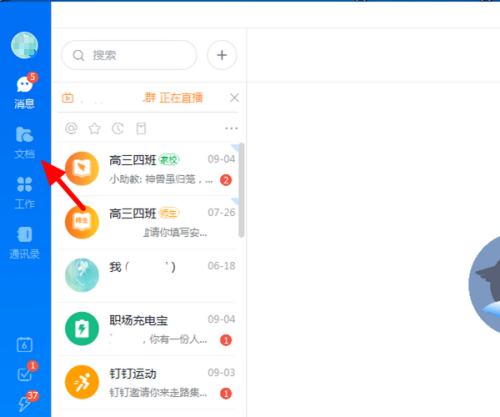This screenshot has width=500, height=417.
Task: Click the live broadcast TV icon
Action: 68,98
